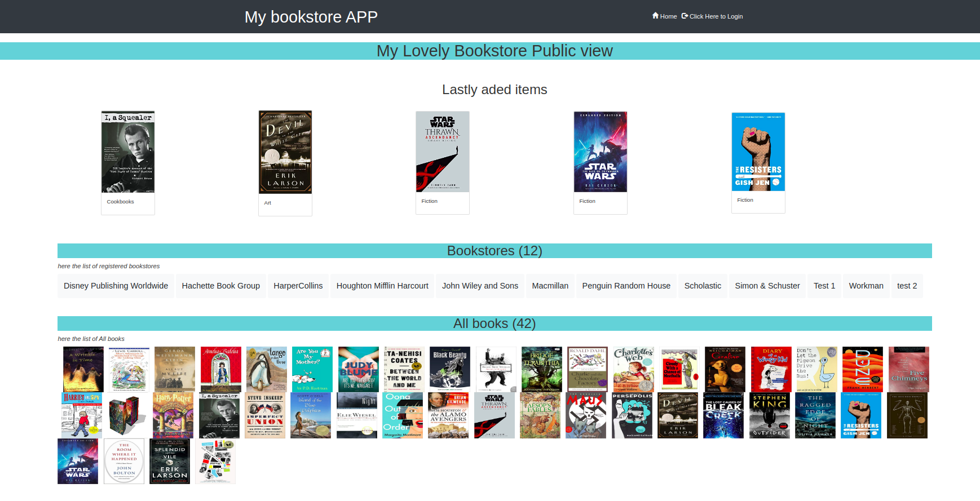The image size is (980, 501).
Task: Open the 'Test 1' bookstore
Action: pos(824,286)
